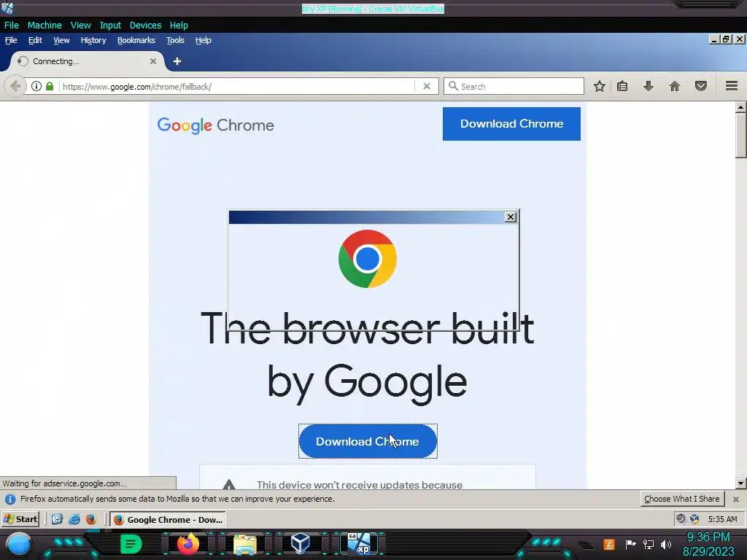The height and width of the screenshot is (560, 747).
Task: Go to Firefox home page icon
Action: coord(675,86)
